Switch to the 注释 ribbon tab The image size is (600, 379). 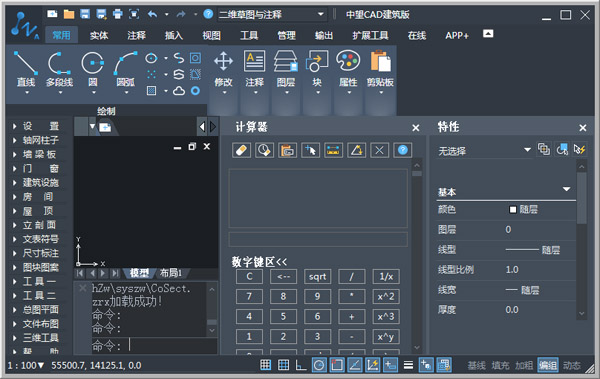(136, 36)
